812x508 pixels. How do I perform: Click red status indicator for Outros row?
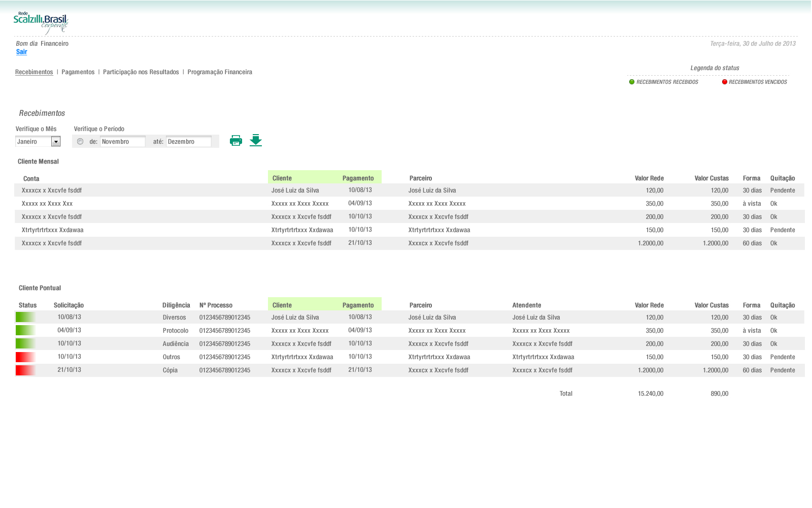pos(25,357)
